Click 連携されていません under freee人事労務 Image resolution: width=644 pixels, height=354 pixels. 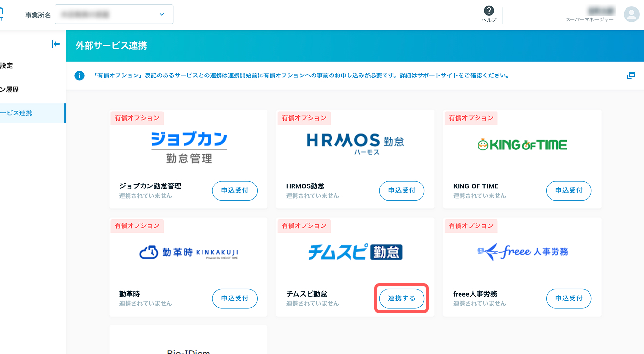click(479, 303)
